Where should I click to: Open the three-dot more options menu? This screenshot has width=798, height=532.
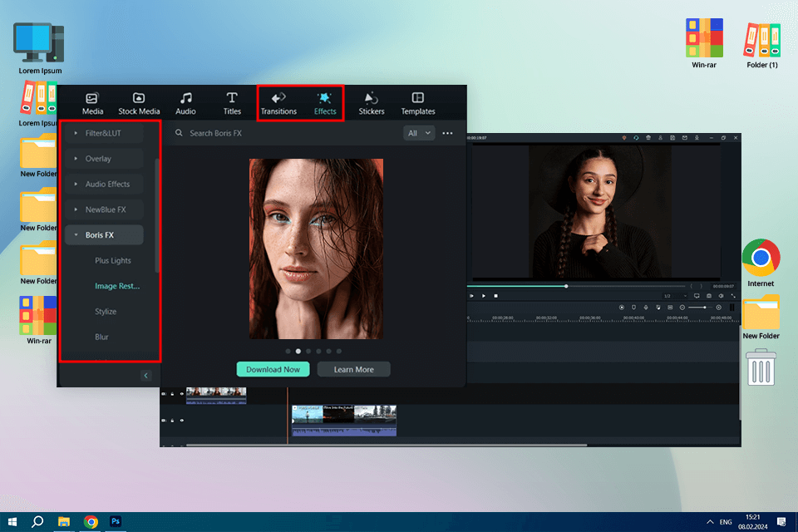447,133
